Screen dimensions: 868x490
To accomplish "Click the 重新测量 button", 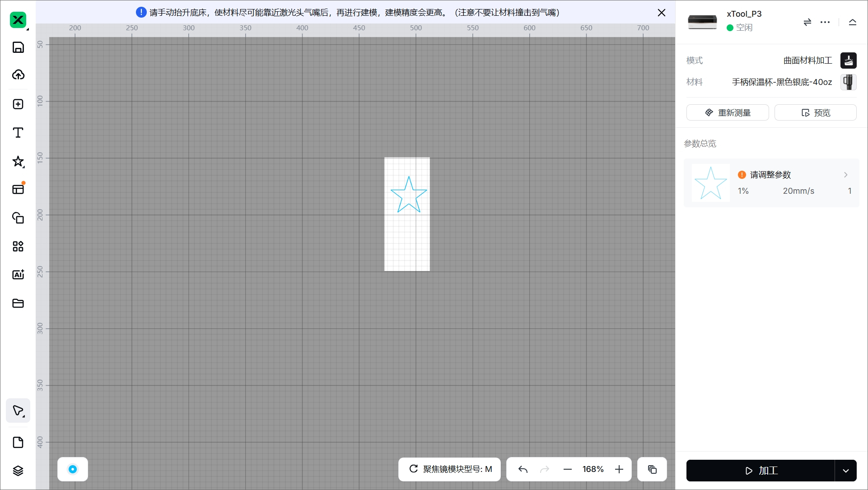I will coord(727,112).
